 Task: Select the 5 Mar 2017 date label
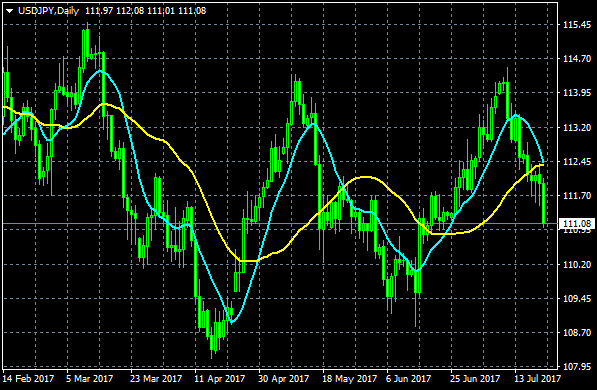click(x=89, y=379)
